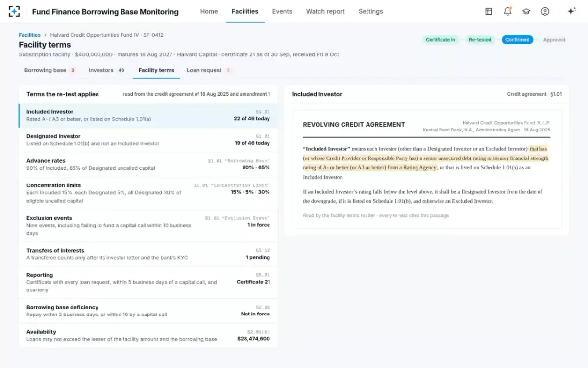588x368 pixels.
Task: Click the breadcrumb 'Halvard Credit Opportunities Fund IV · SF-0412'
Action: coord(107,35)
